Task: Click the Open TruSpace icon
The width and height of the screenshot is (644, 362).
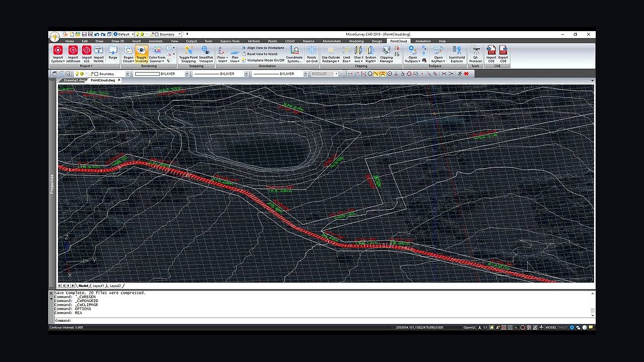Action: (x=412, y=50)
